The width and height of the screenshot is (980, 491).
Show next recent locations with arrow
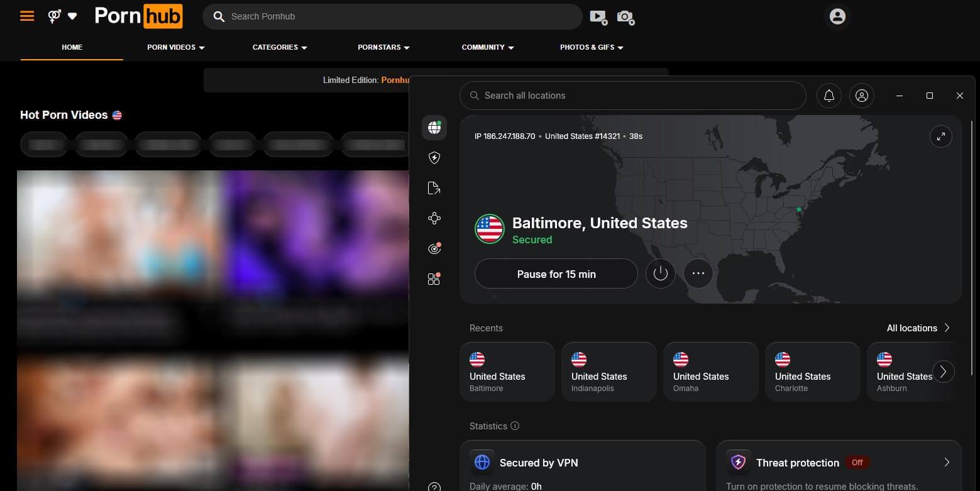coord(943,372)
